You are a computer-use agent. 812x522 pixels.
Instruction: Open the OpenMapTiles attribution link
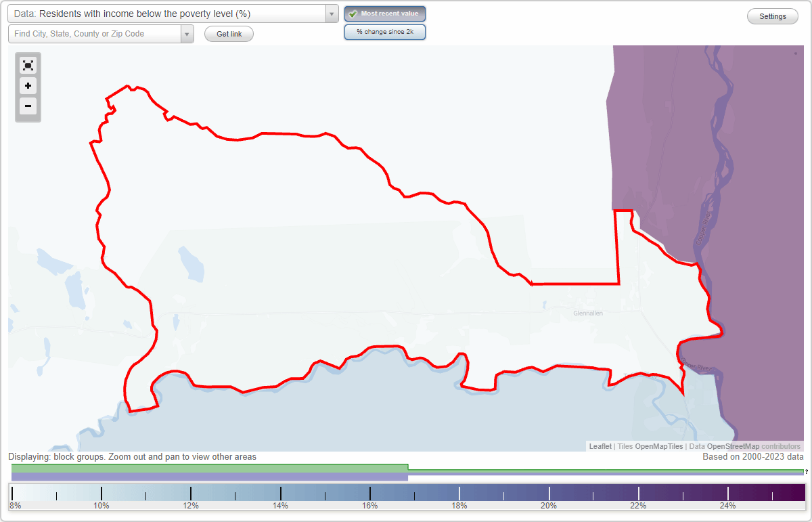[x=658, y=446]
